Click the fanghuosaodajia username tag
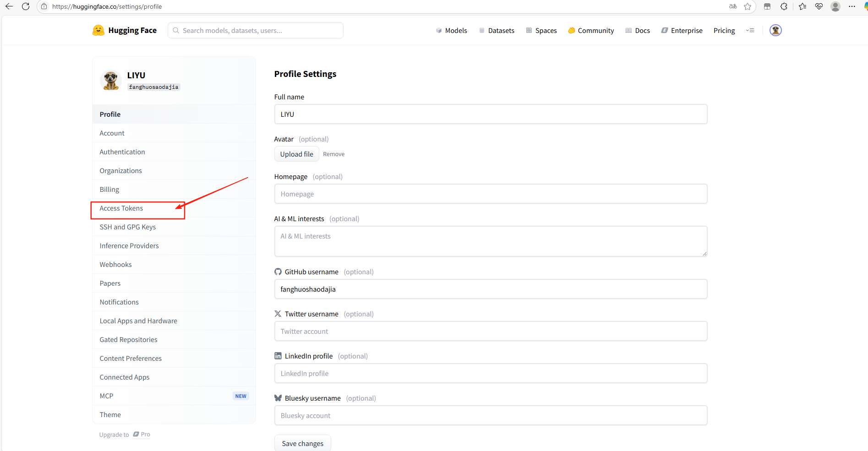This screenshot has width=868, height=451. coord(153,87)
